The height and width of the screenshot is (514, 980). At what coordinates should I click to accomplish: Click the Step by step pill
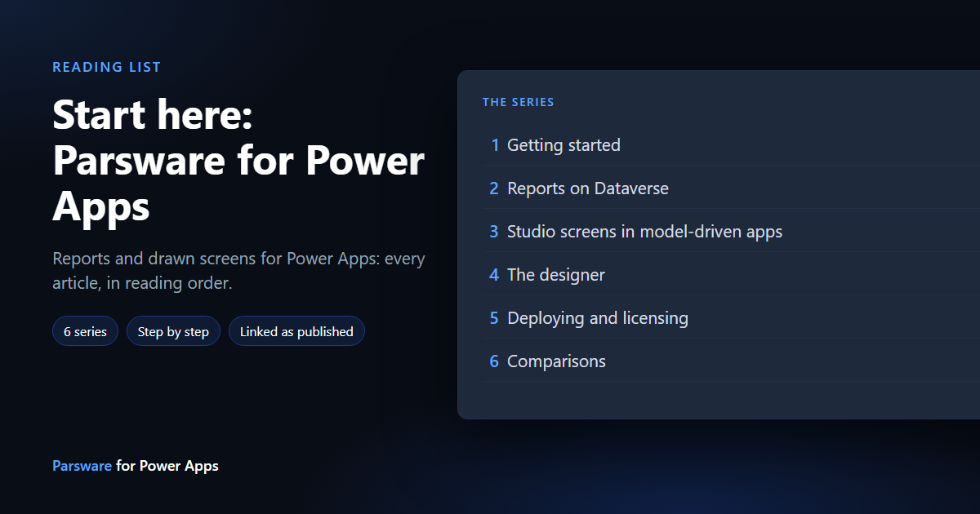point(173,331)
